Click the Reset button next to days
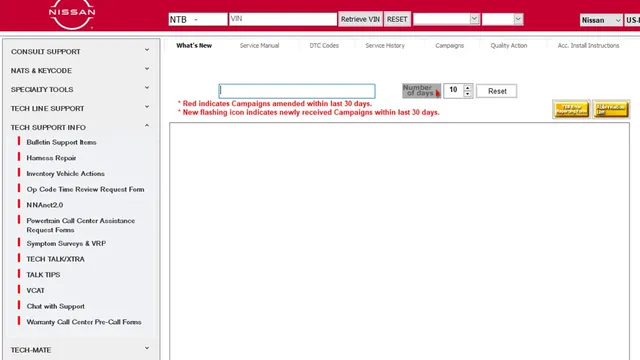The height and width of the screenshot is (360, 640). [497, 91]
